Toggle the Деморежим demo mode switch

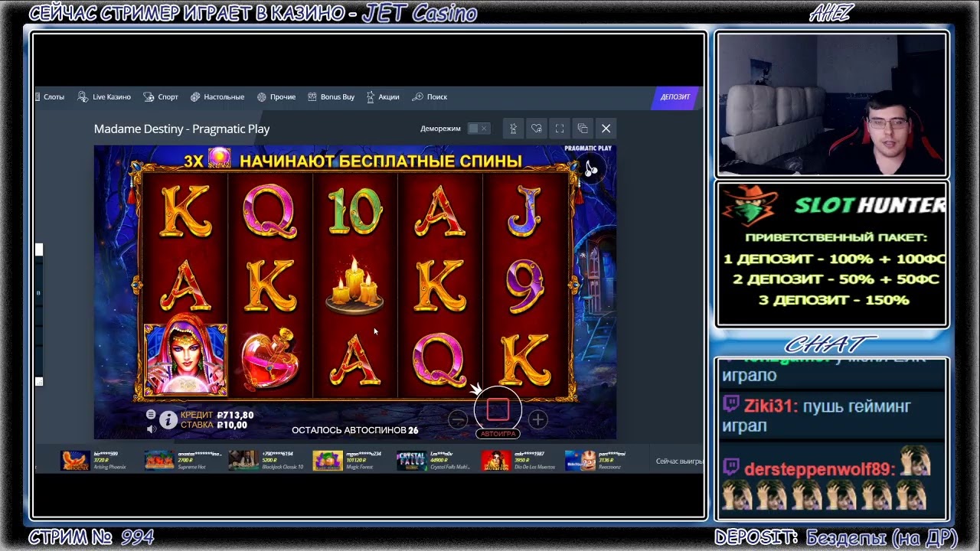[x=478, y=129]
